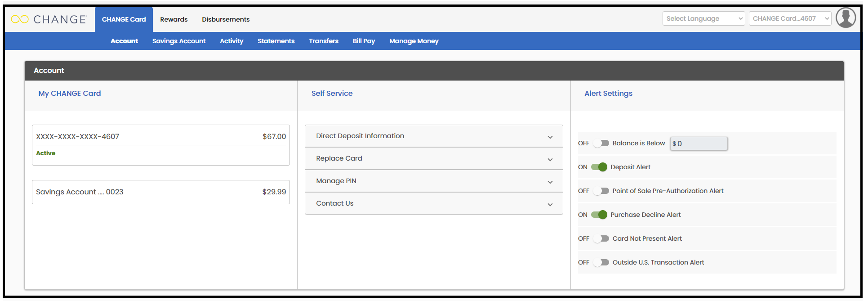Open the CHANGE Card...4607 account selector
Viewport: 868px width, 301px height.
click(790, 18)
